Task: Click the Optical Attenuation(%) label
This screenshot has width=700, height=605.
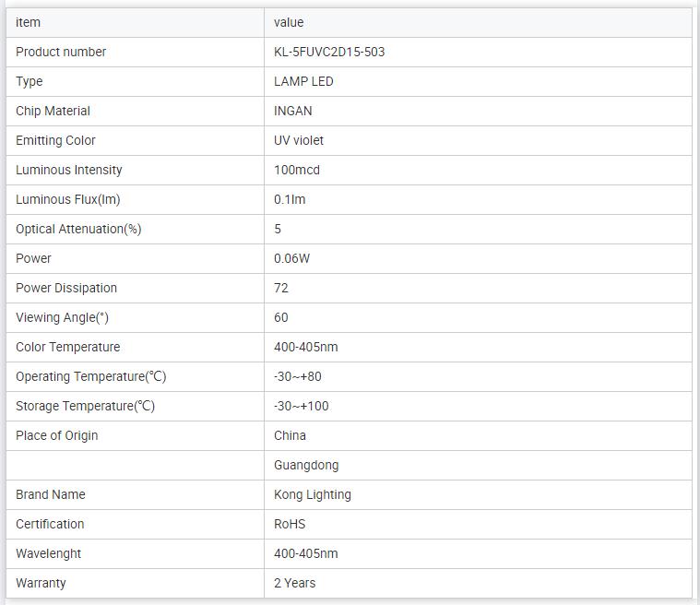Action: 78,229
